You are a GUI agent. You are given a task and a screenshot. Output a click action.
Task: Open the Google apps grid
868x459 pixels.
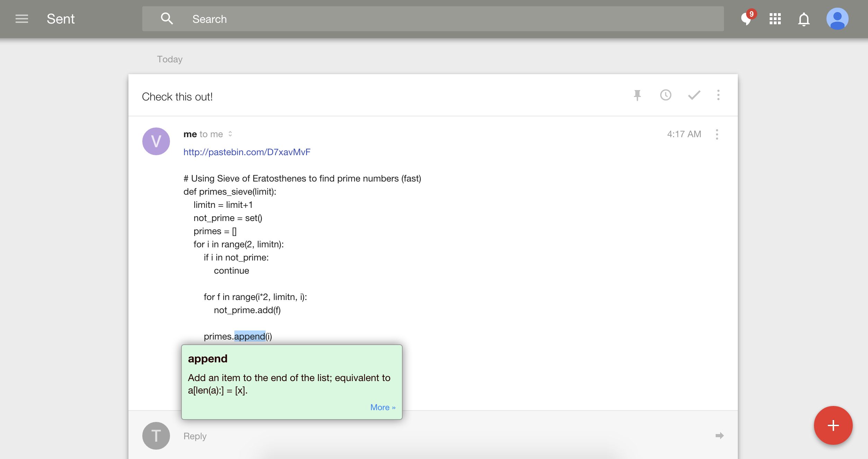tap(775, 19)
